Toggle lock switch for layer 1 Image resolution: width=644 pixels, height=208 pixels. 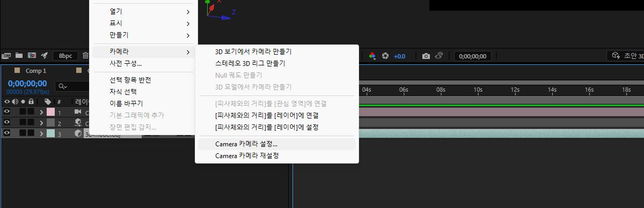point(31,112)
